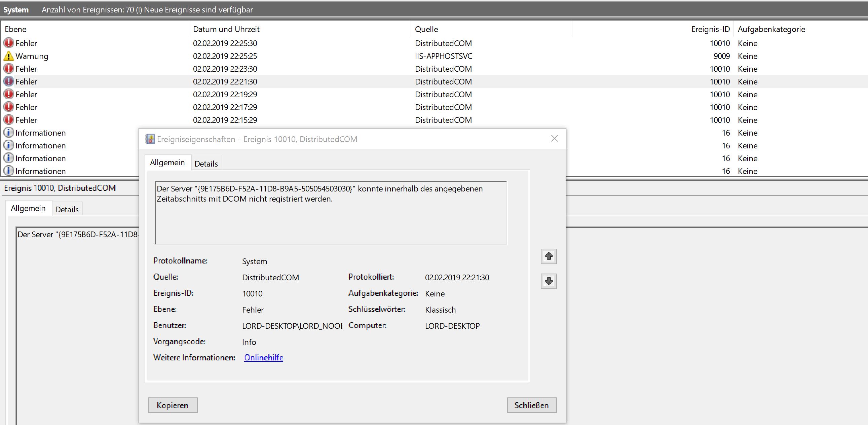Click event ID 9009 cell
The width and height of the screenshot is (868, 425).
(x=721, y=56)
